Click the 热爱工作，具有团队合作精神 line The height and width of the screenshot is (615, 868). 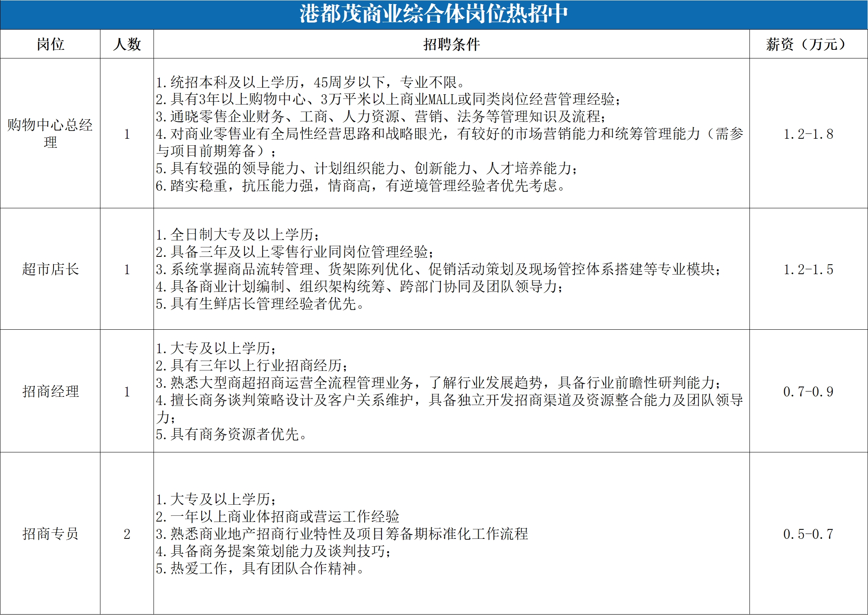point(260,568)
